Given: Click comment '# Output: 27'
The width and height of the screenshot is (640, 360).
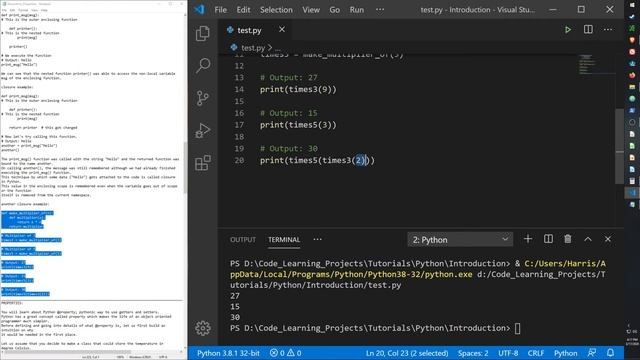Looking at the screenshot, I should 289,78.
